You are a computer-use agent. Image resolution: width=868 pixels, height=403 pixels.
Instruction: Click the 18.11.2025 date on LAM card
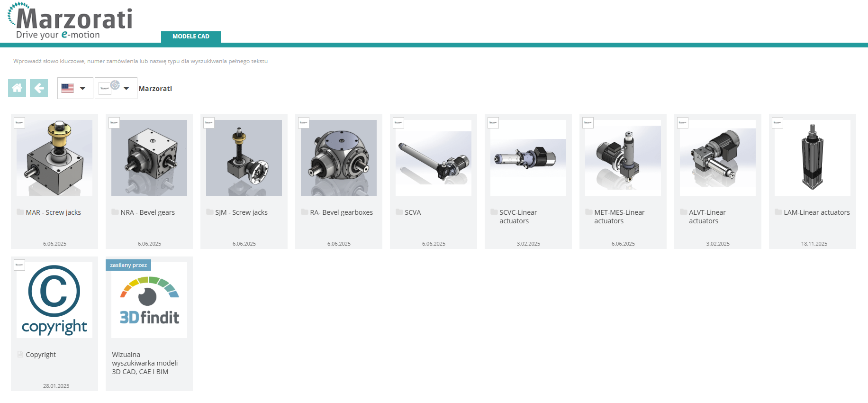click(814, 244)
